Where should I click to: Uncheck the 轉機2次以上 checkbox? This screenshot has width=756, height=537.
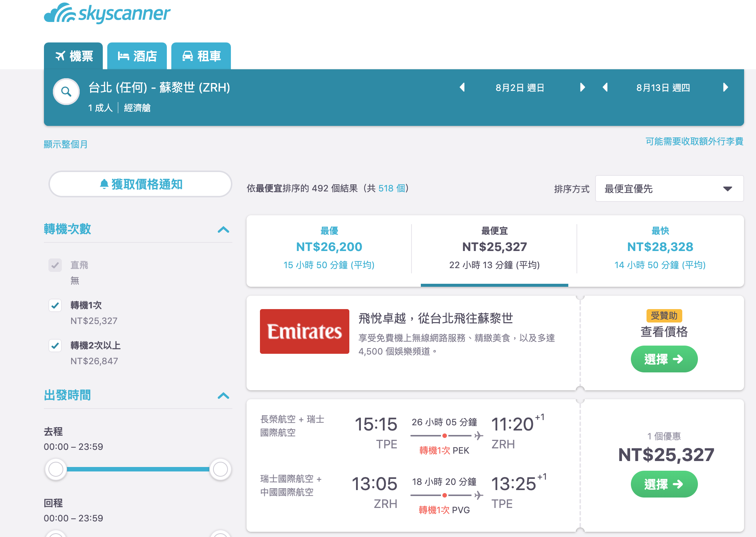[x=55, y=346]
